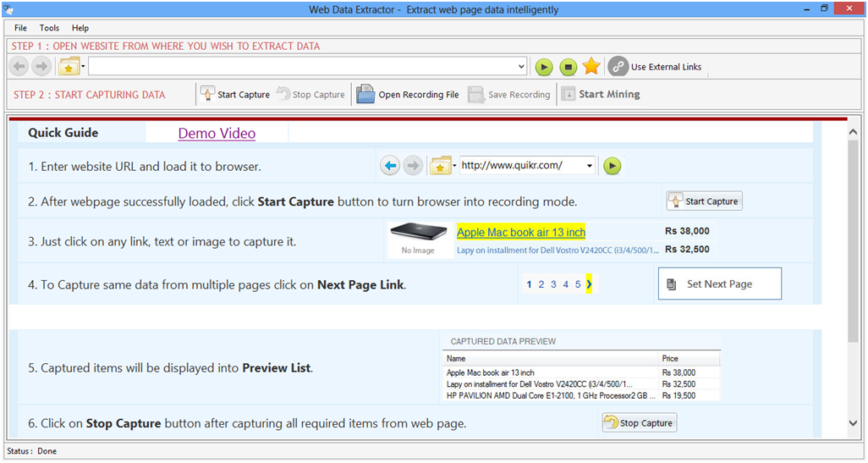Click page number 3 in pagination

click(553, 284)
